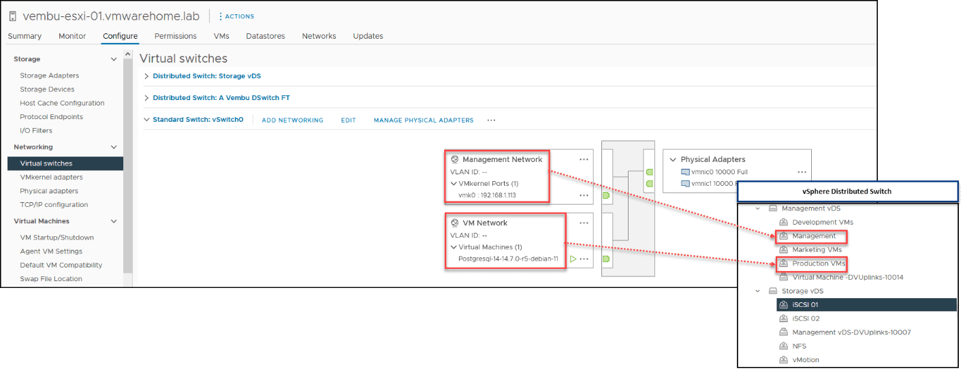
Task: Select Management vDS-DVUplinks-10007
Action: [x=851, y=332]
